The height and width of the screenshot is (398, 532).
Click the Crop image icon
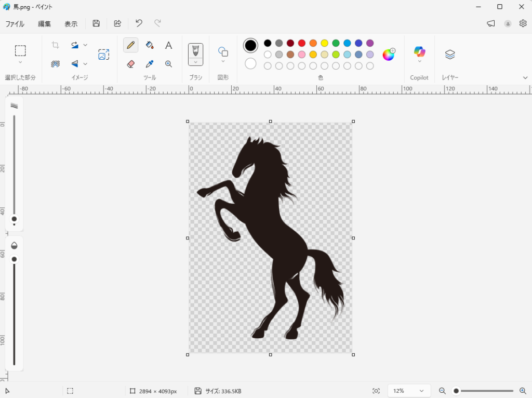pos(56,45)
